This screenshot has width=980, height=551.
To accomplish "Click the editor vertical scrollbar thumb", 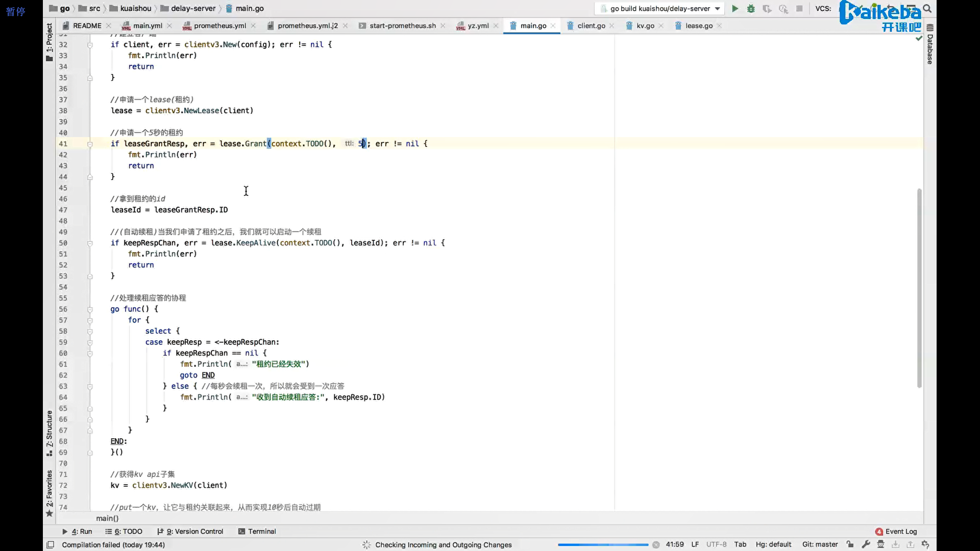I will pyautogui.click(x=919, y=288).
